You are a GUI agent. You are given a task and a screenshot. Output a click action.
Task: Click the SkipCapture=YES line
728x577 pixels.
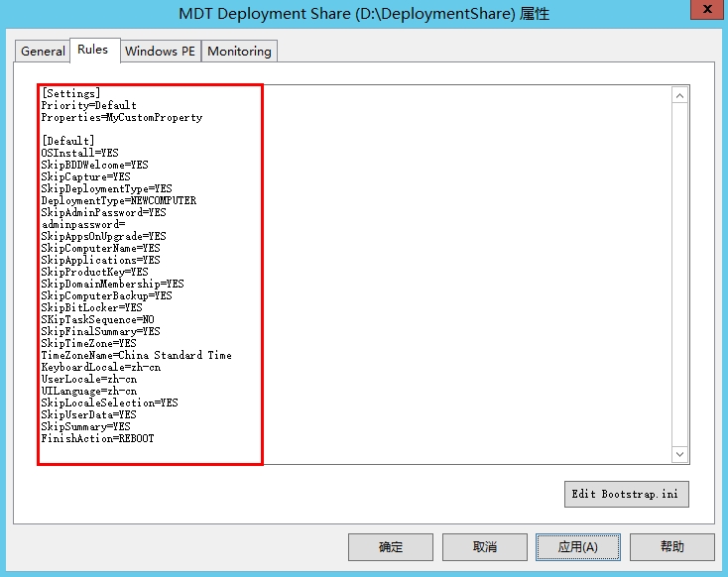pyautogui.click(x=86, y=176)
